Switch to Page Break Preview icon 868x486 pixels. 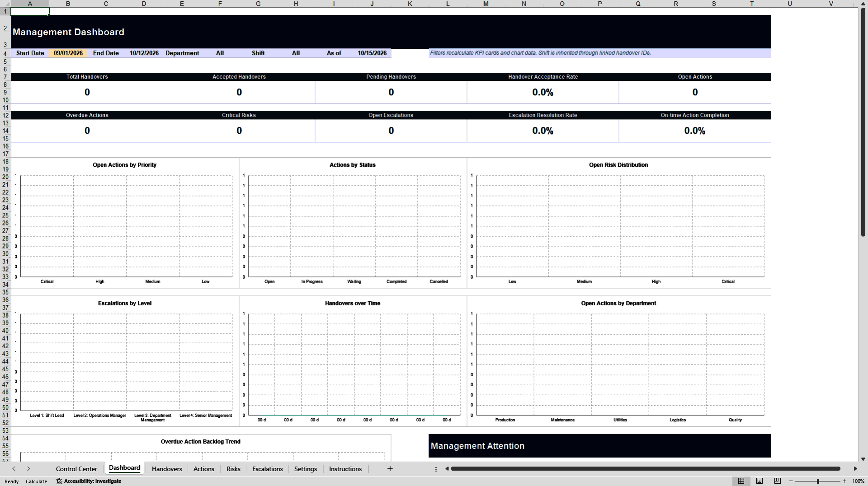[x=778, y=481]
